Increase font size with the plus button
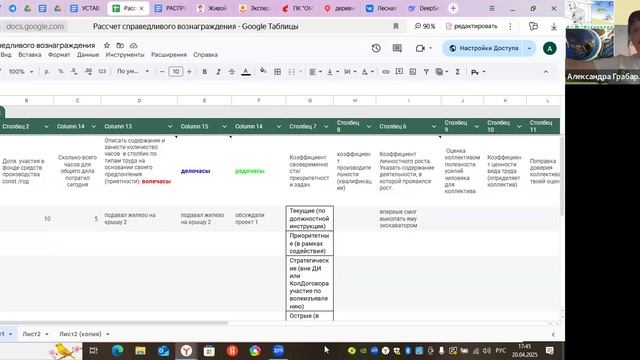The width and height of the screenshot is (640, 360). [x=189, y=72]
